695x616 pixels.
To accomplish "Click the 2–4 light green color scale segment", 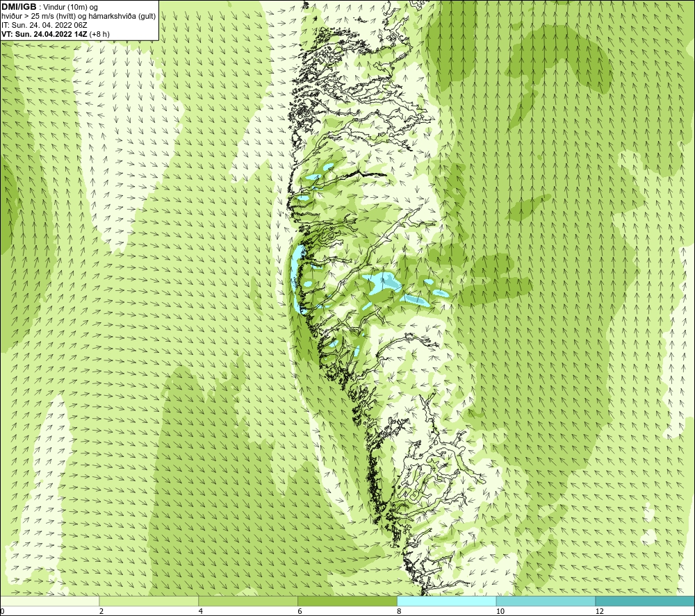I will [149, 601].
